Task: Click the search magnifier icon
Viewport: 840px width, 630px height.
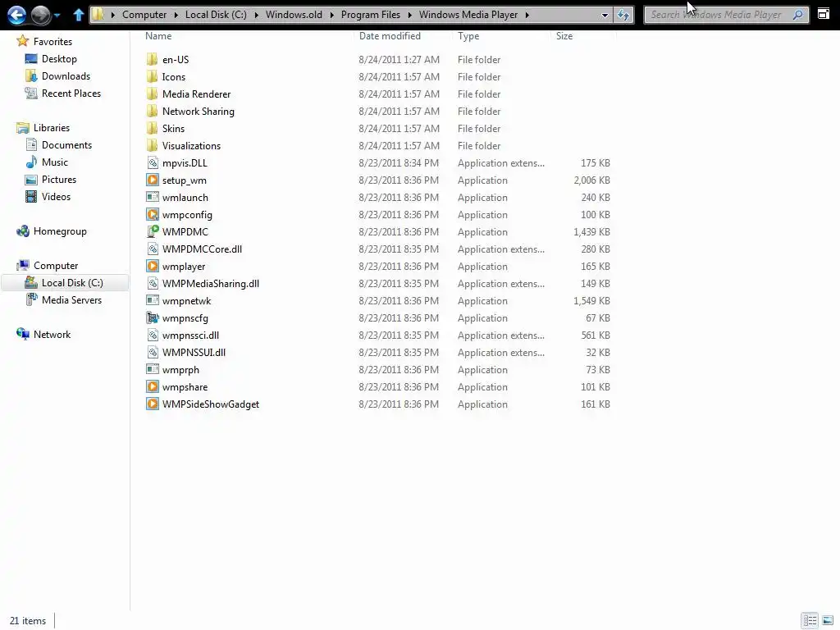Action: [x=797, y=15]
